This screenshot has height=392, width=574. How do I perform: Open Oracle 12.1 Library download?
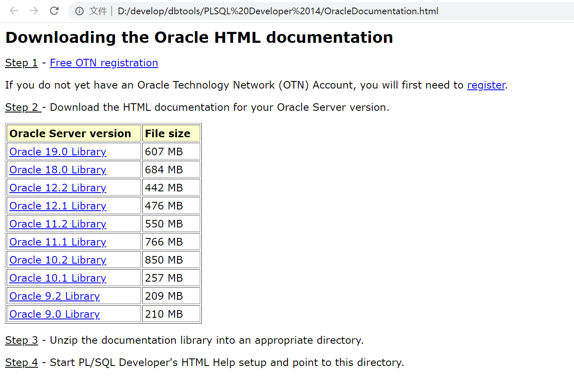pyautogui.click(x=58, y=206)
